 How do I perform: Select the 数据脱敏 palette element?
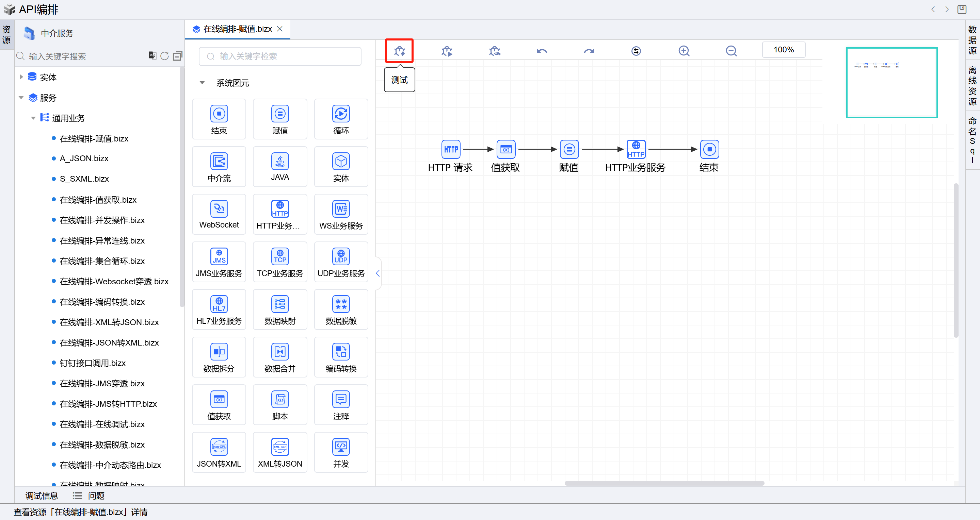[x=341, y=310]
